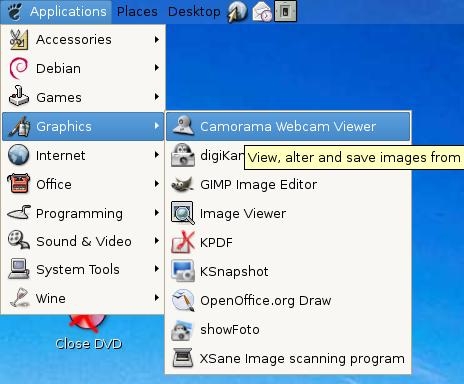The width and height of the screenshot is (464, 384).
Task: Open the Internet submenu label
Action: (60, 155)
